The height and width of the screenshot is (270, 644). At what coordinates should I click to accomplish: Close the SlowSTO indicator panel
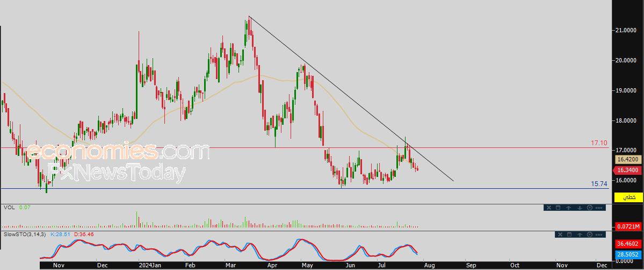559,234
